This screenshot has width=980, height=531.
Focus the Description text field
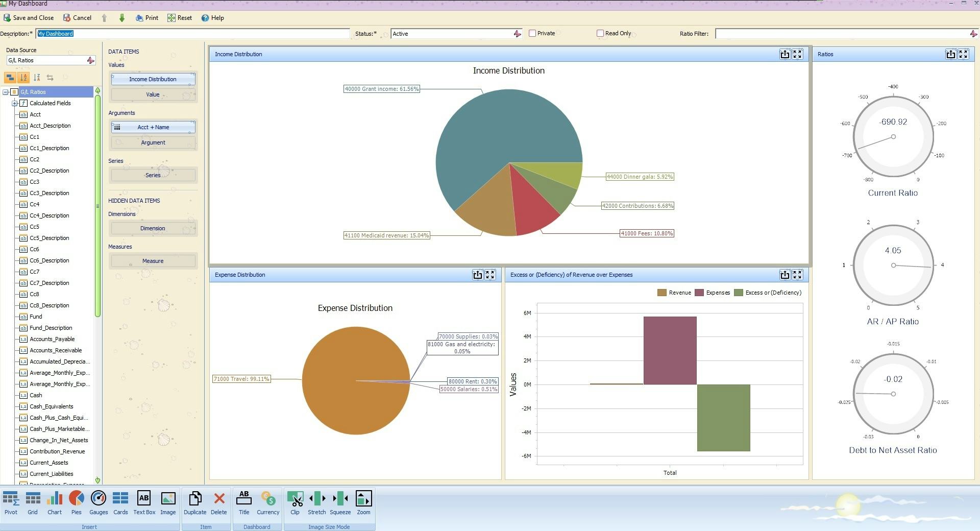click(x=193, y=34)
